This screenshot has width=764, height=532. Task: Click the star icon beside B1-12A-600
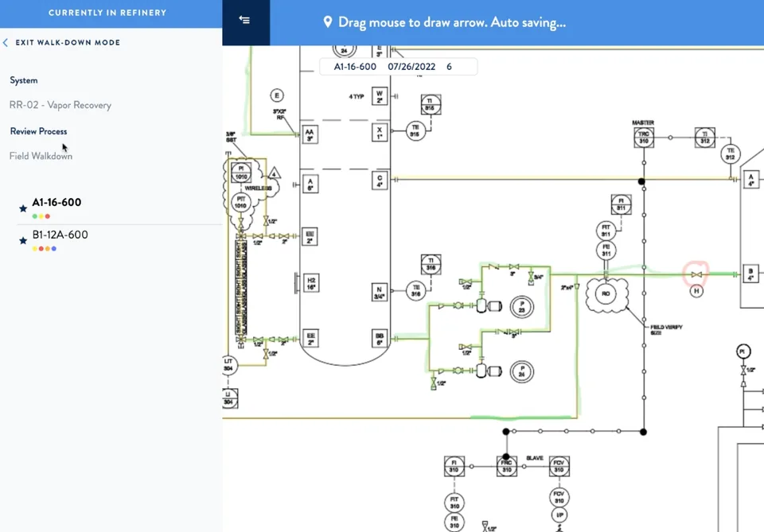[x=23, y=240]
